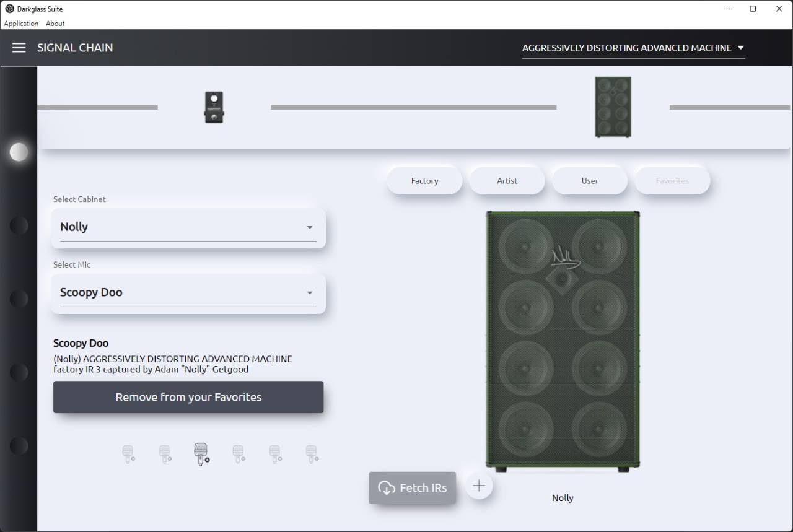
Task: Close the Darkglass Suite window
Action: click(779, 9)
